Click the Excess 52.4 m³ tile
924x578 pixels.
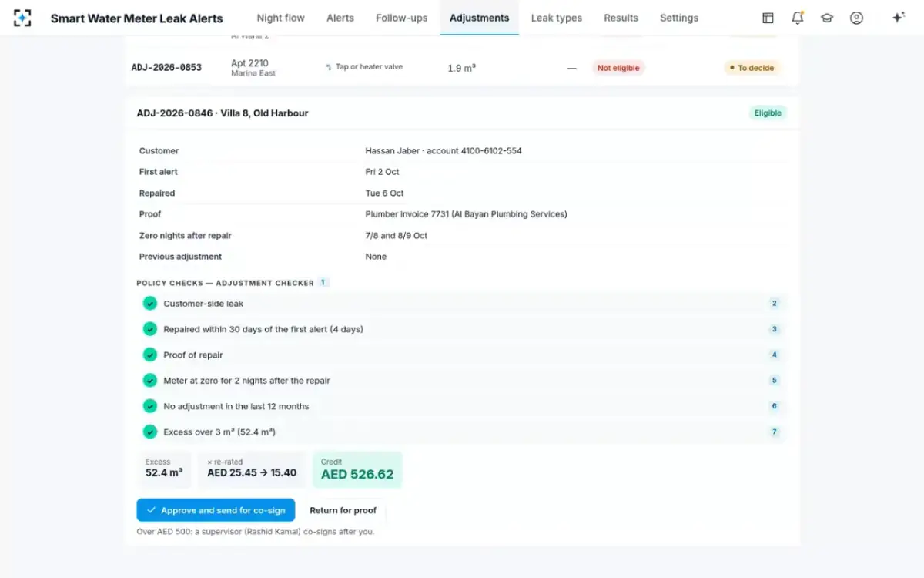164,469
